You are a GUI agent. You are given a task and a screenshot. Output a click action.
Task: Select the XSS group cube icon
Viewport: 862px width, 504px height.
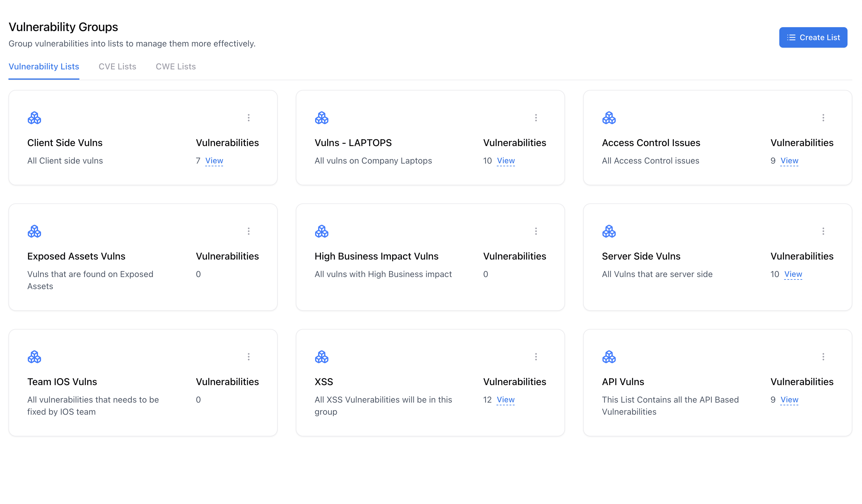coord(321,357)
